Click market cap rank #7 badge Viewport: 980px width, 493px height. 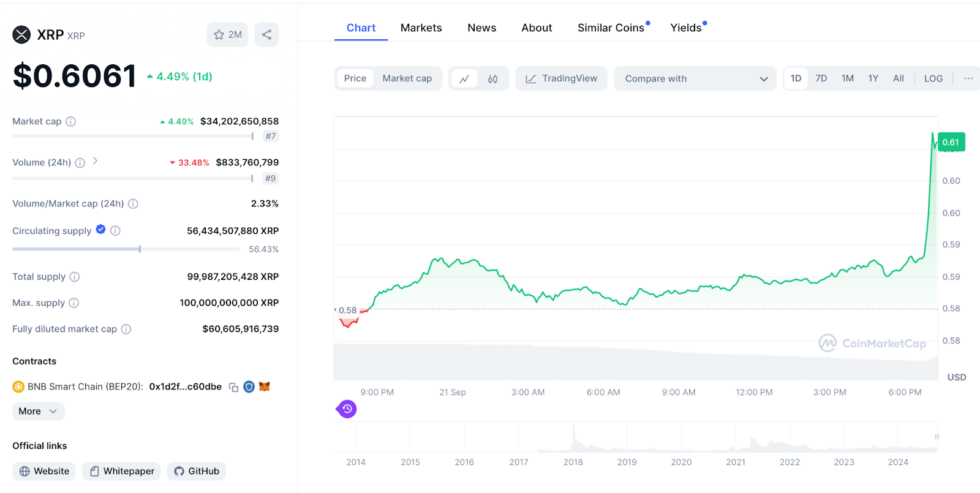tap(271, 136)
